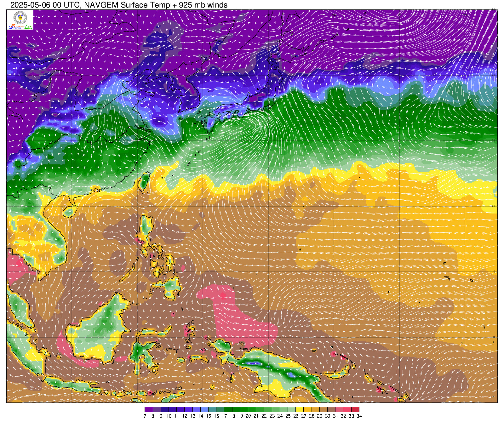
Task: Select the pink swatch between 31 and 32
Action: tap(339, 410)
